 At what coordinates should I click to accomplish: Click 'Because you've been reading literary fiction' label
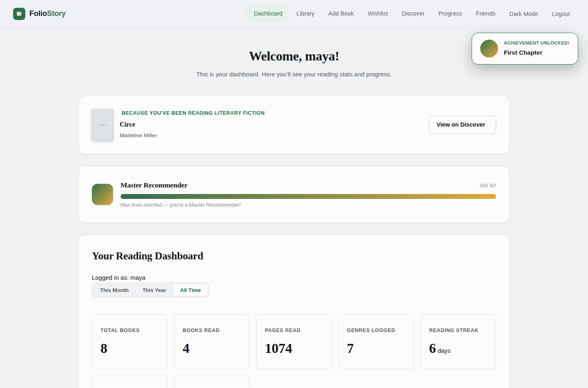pyautogui.click(x=193, y=113)
